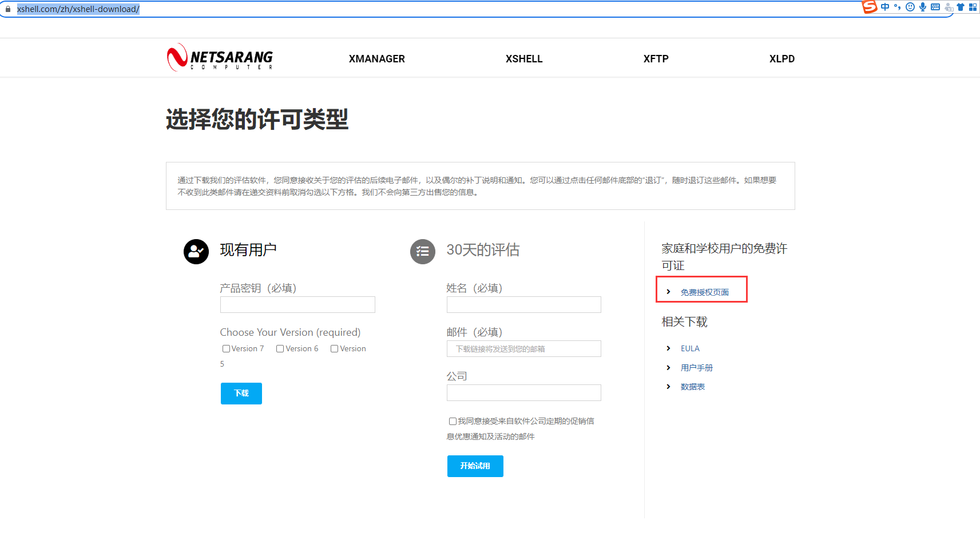Image resolution: width=980 pixels, height=536 pixels.
Task: Open the Sogou emoji smiley panel
Action: pos(910,7)
